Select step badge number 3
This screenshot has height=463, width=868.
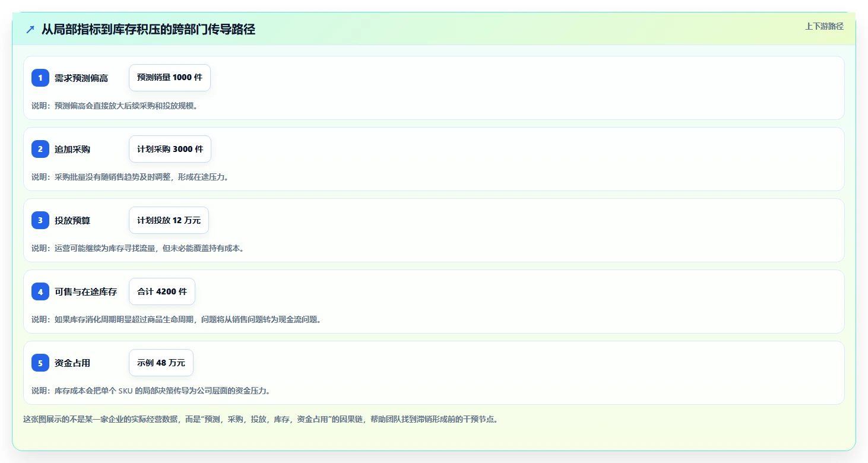tap(40, 220)
